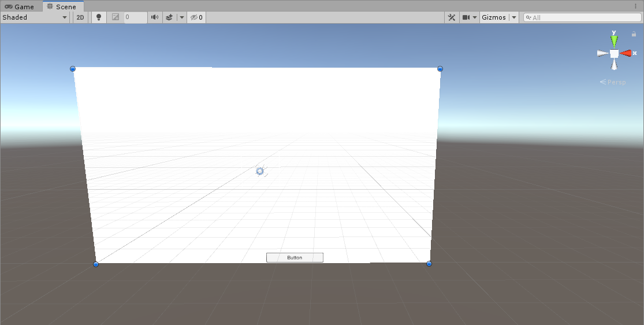Expand the Gizmos dropdown arrow
The width and height of the screenshot is (644, 325).
[x=514, y=17]
